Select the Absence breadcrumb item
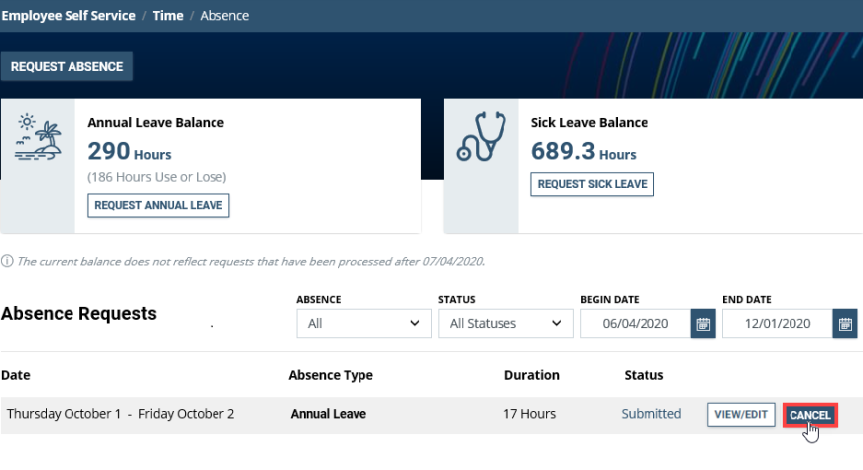The image size is (863, 470). pyautogui.click(x=225, y=16)
